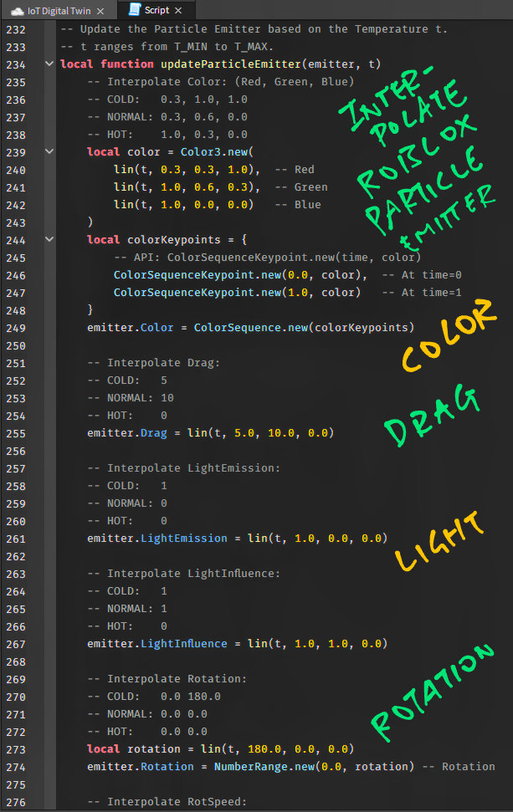Click line number 276 in the gutter

16,802
